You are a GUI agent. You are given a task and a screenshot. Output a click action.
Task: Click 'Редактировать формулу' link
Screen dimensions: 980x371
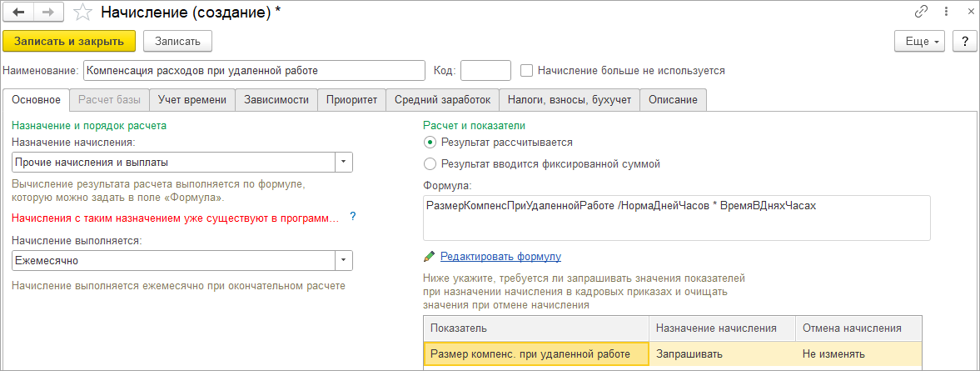(500, 256)
